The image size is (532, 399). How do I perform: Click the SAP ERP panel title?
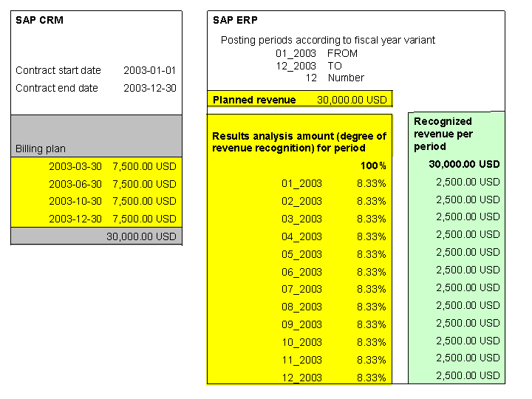(x=234, y=20)
